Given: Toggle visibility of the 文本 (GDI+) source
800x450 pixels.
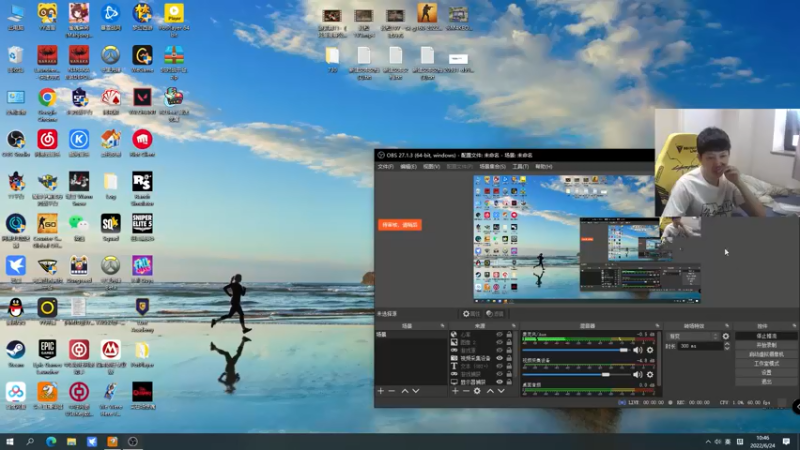Looking at the screenshot, I should [x=499, y=366].
